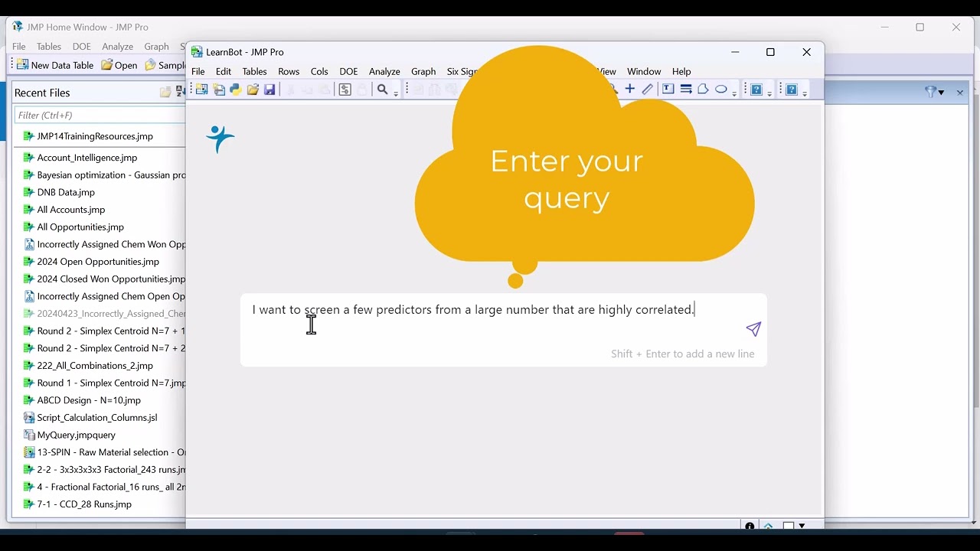Expand the second help toolbar overflow arrow
The height and width of the screenshot is (551, 980).
click(x=805, y=93)
